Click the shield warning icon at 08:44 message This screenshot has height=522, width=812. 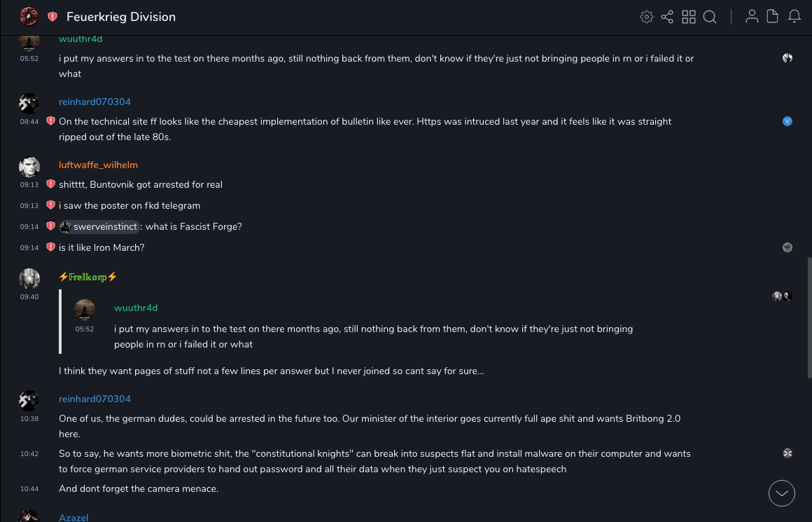point(50,121)
